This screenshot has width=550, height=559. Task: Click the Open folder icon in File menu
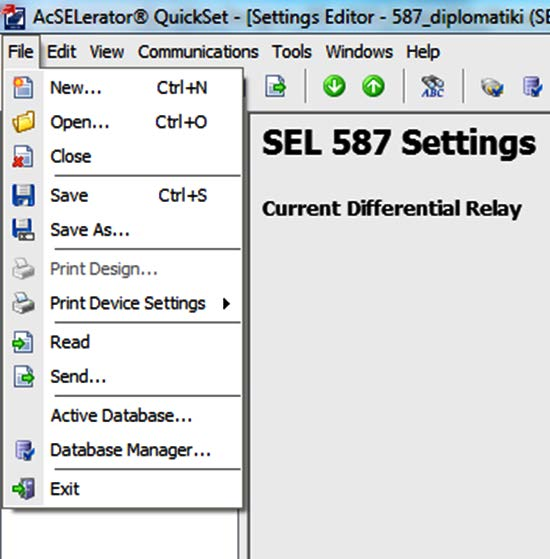tap(23, 122)
